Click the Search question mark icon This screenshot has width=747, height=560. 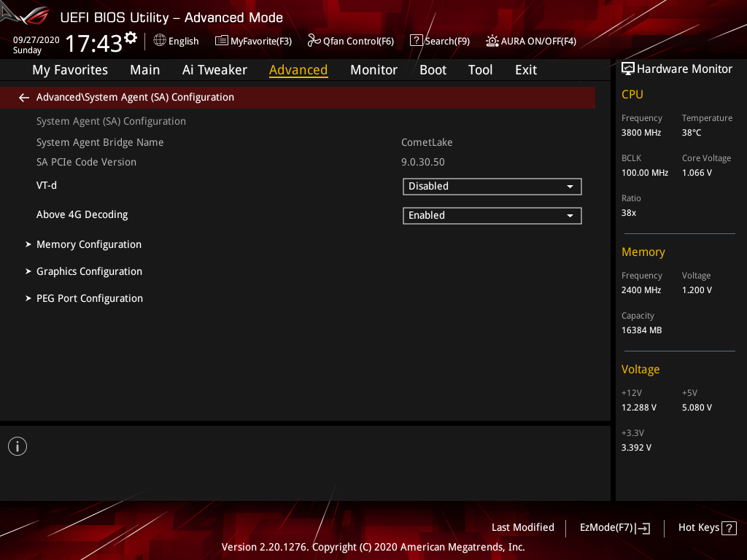tap(416, 41)
